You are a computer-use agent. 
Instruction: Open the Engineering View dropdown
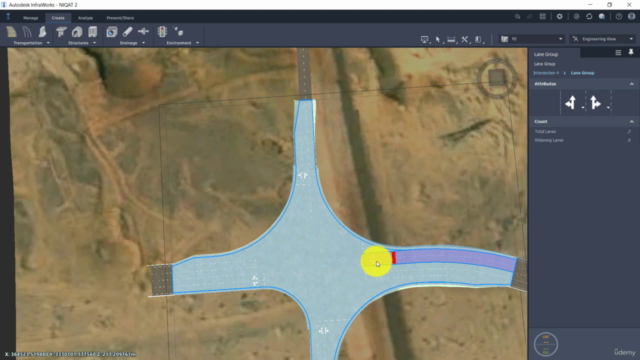pos(602,39)
